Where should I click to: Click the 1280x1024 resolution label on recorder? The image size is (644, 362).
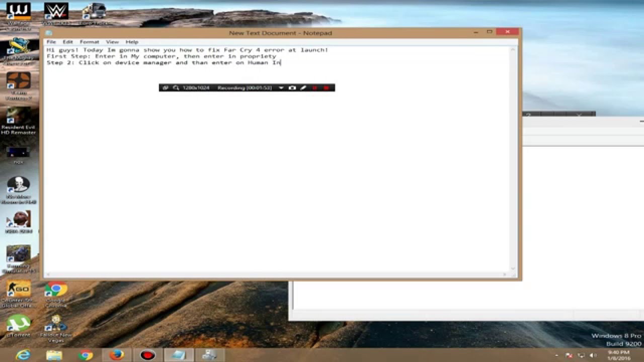pos(196,88)
